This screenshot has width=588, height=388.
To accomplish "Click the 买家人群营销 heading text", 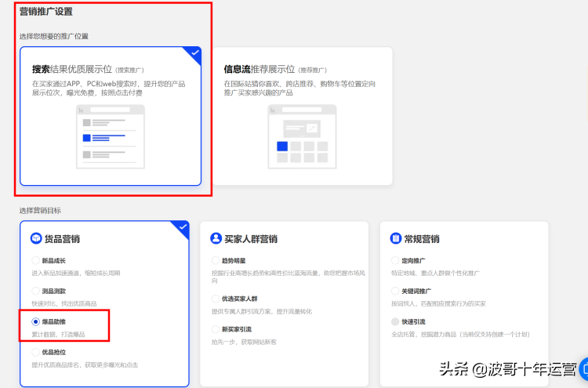I will click(x=251, y=239).
